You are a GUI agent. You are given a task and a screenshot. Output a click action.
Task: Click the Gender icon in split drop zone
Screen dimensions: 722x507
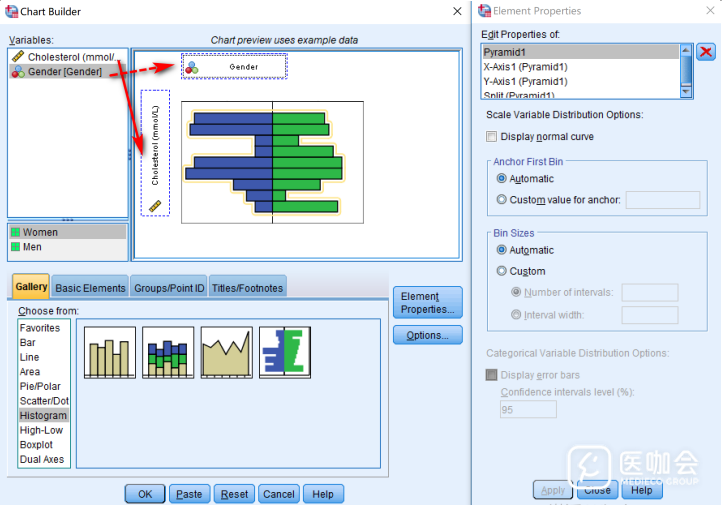192,67
